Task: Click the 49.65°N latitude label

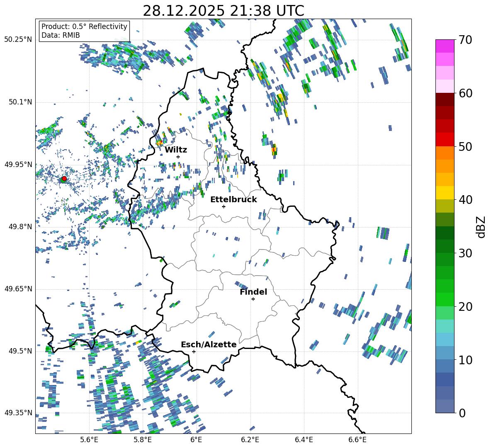Action: point(18,288)
